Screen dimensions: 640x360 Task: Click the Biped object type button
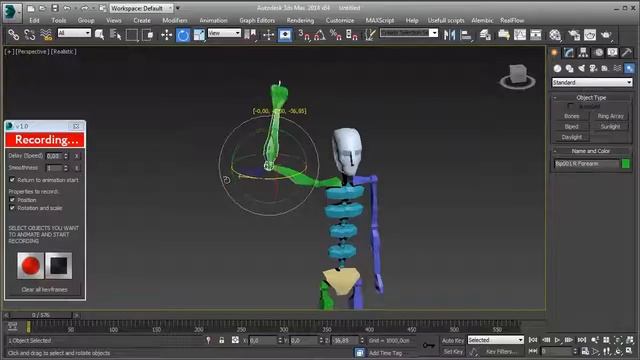point(571,127)
